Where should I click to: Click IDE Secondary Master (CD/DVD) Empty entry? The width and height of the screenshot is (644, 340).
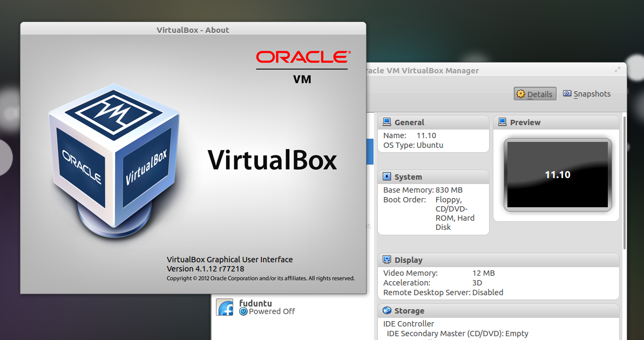458,334
